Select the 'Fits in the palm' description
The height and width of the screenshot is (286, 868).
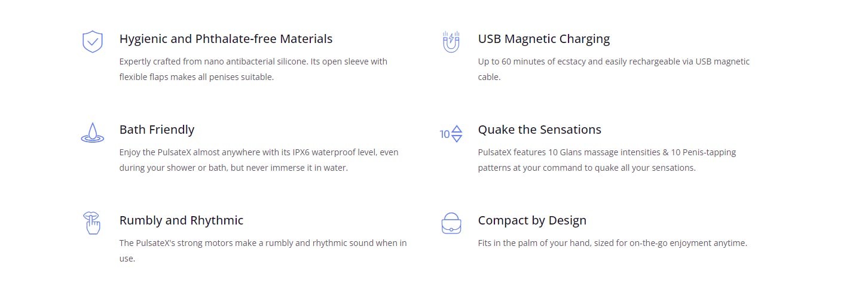pos(613,244)
